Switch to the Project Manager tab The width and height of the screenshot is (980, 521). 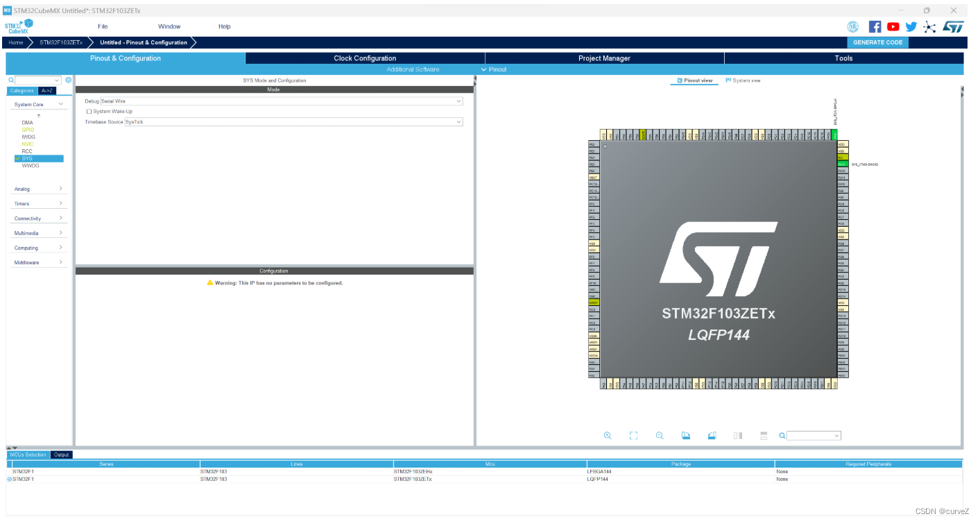604,58
